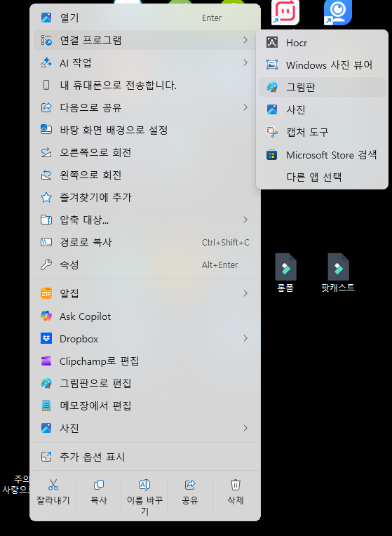The height and width of the screenshot is (536, 392).
Task: Expand the 연결 프로그램 submenu arrow
Action: (x=245, y=40)
